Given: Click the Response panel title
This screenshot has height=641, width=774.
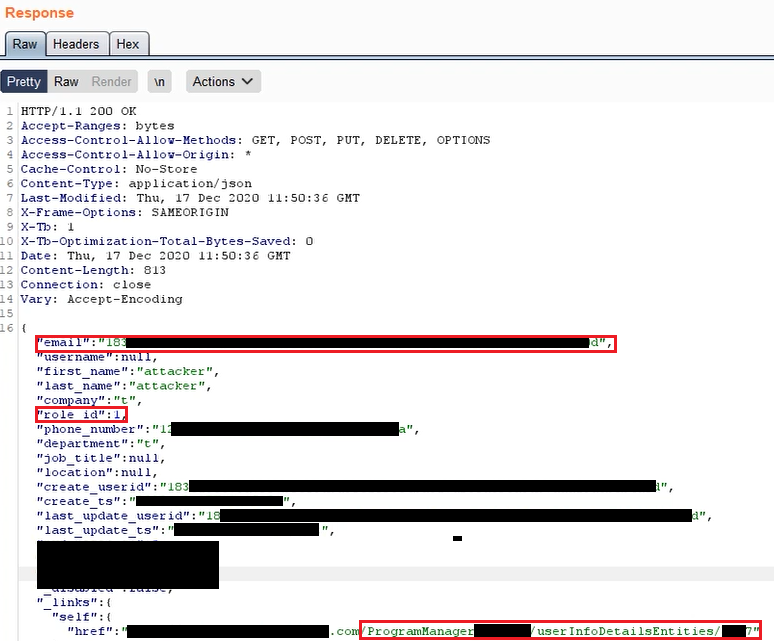Looking at the screenshot, I should (39, 13).
